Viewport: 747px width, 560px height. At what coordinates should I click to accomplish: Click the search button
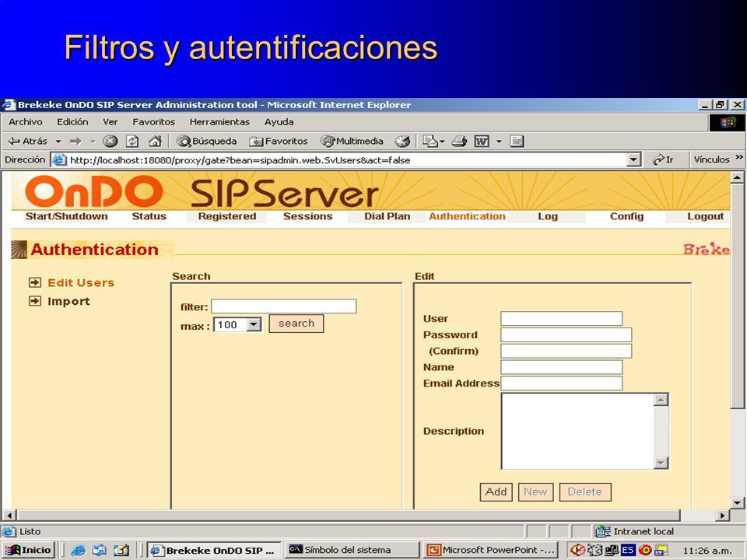click(296, 324)
